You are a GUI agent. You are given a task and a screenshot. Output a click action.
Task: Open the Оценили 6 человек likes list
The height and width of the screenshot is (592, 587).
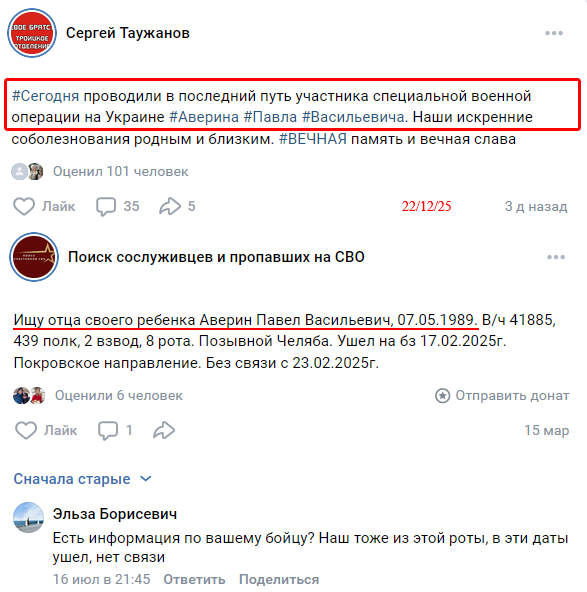point(119,396)
